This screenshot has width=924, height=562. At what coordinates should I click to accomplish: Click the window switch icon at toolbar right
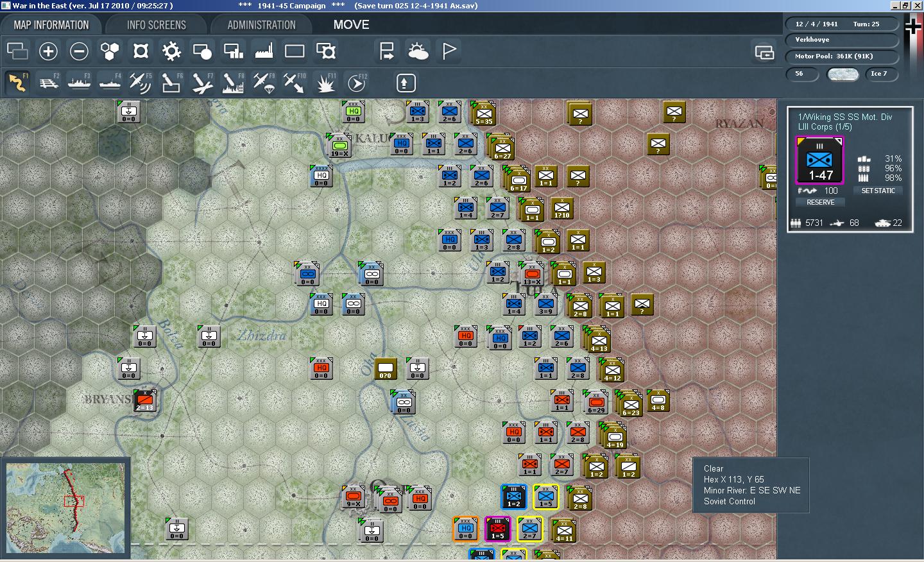click(x=764, y=52)
